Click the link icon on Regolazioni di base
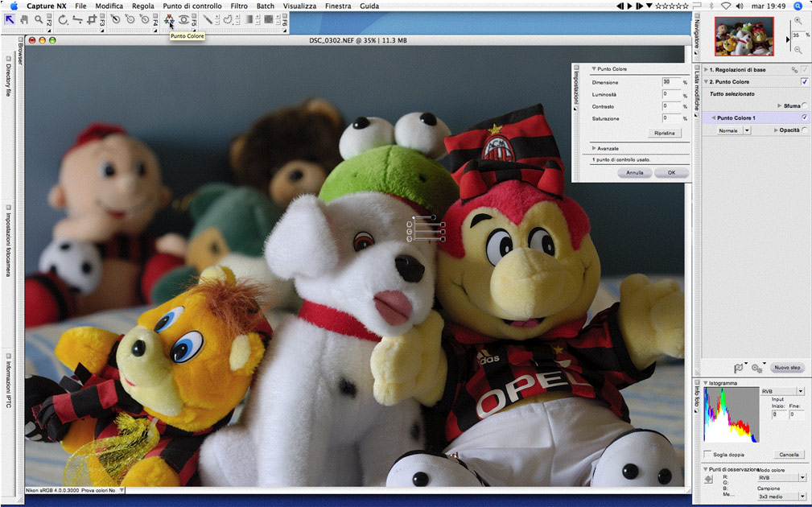Viewport: 812px width, 507px height. 793,70
